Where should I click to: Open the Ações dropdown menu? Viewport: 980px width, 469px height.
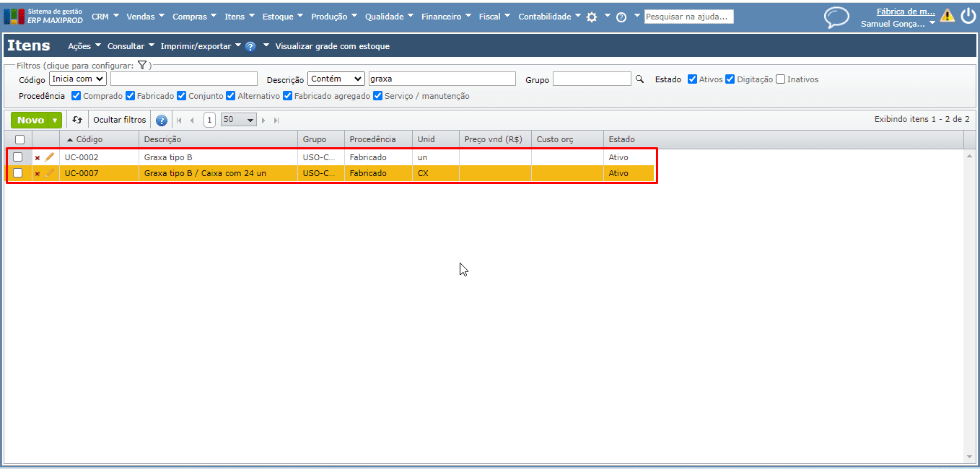point(84,46)
